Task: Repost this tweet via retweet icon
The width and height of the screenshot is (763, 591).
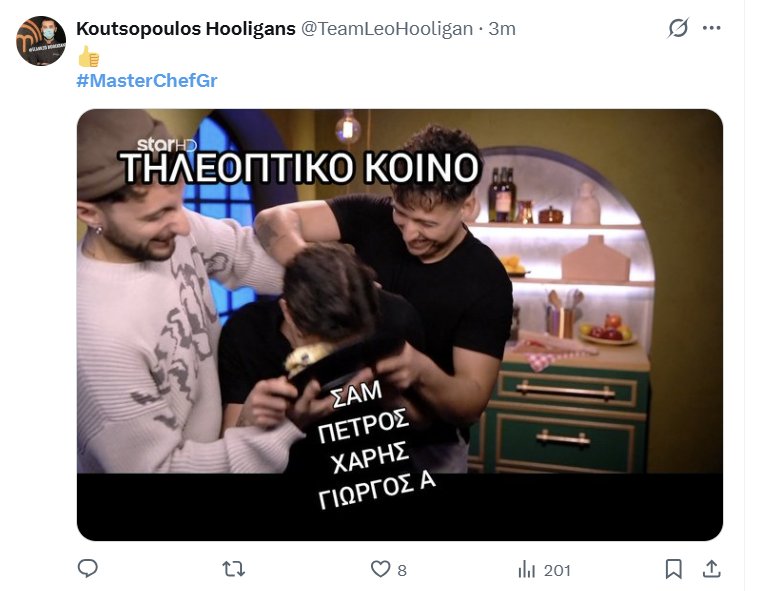Action: (x=234, y=569)
